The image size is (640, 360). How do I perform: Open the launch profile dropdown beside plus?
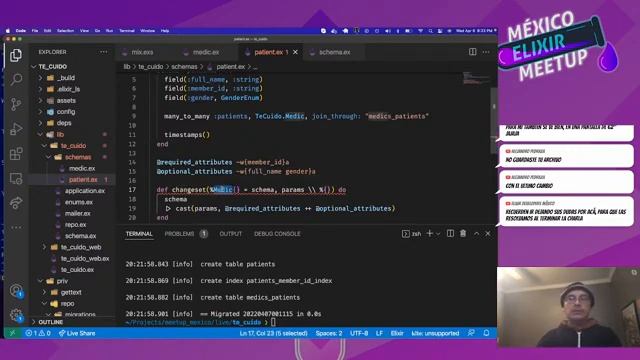coord(438,234)
